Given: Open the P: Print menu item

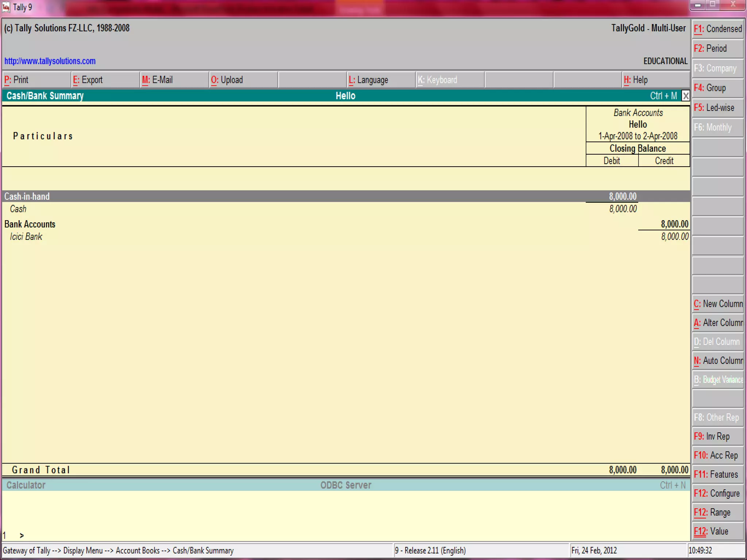Looking at the screenshot, I should tap(36, 80).
